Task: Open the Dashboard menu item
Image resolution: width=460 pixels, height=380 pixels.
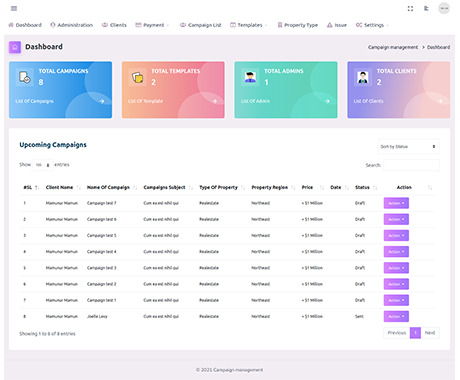Action: pyautogui.click(x=25, y=25)
